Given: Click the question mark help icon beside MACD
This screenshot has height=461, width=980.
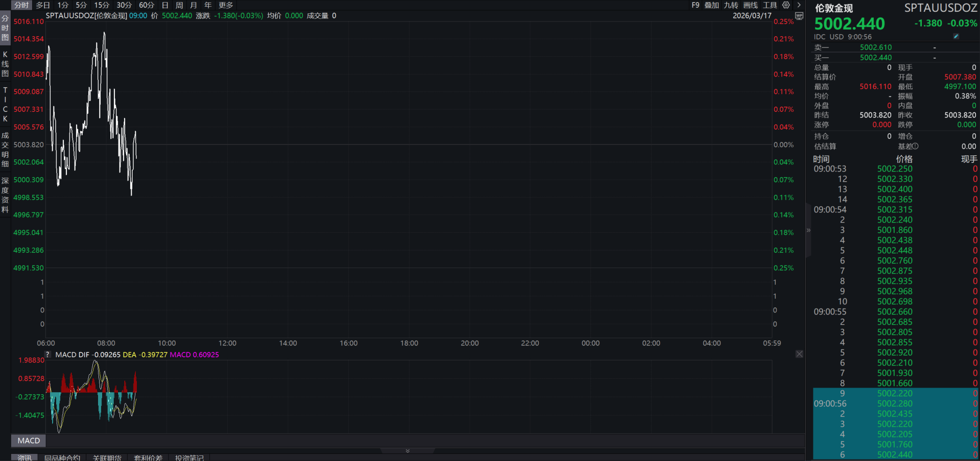Looking at the screenshot, I should click(47, 354).
